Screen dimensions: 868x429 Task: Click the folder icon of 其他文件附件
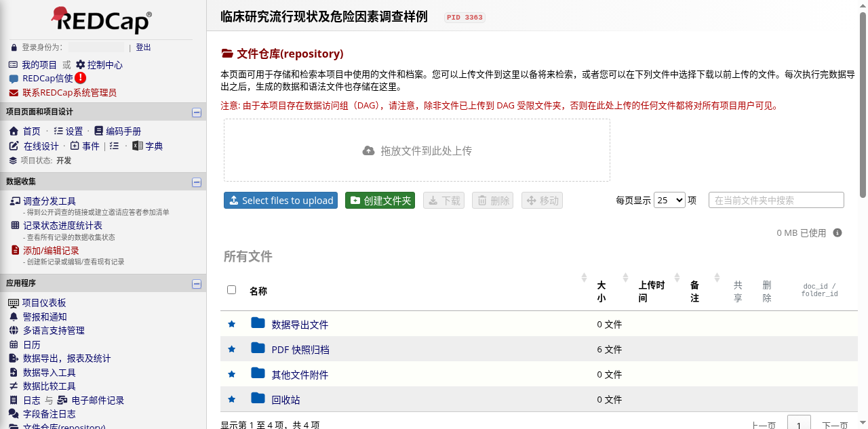click(x=258, y=373)
